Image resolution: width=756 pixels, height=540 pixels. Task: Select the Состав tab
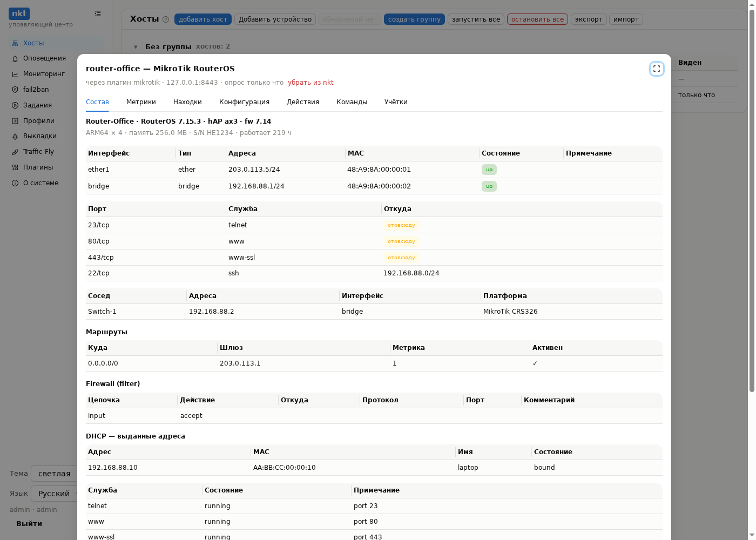97,102
